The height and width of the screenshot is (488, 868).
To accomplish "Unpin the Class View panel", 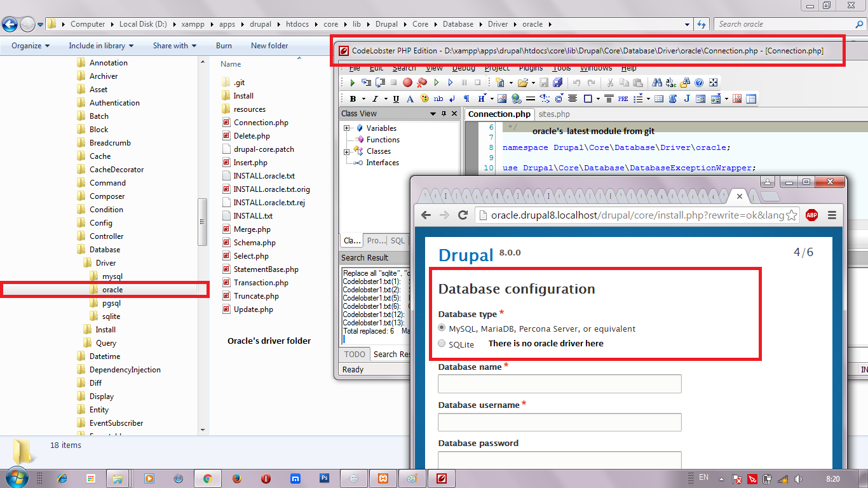I will [444, 114].
